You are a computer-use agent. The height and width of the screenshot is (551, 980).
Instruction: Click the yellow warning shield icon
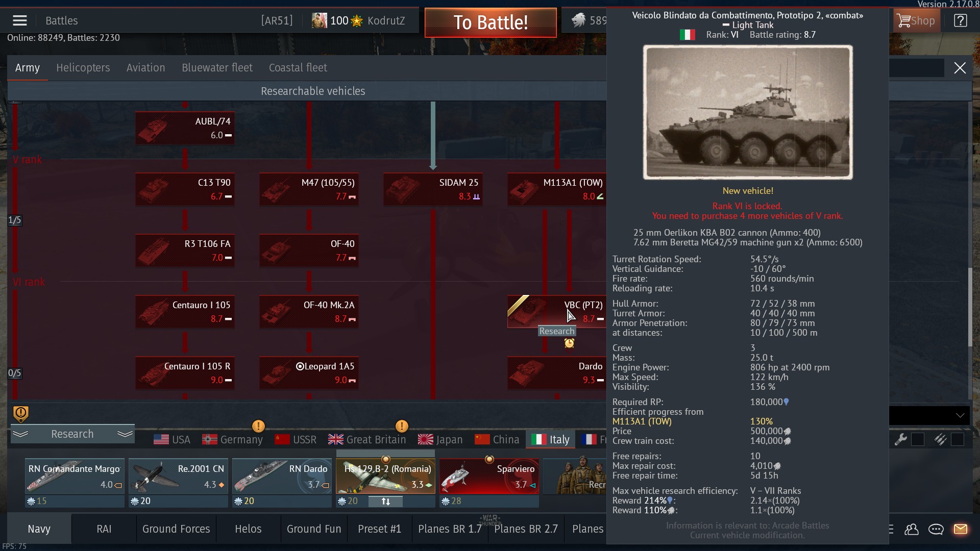[20, 414]
